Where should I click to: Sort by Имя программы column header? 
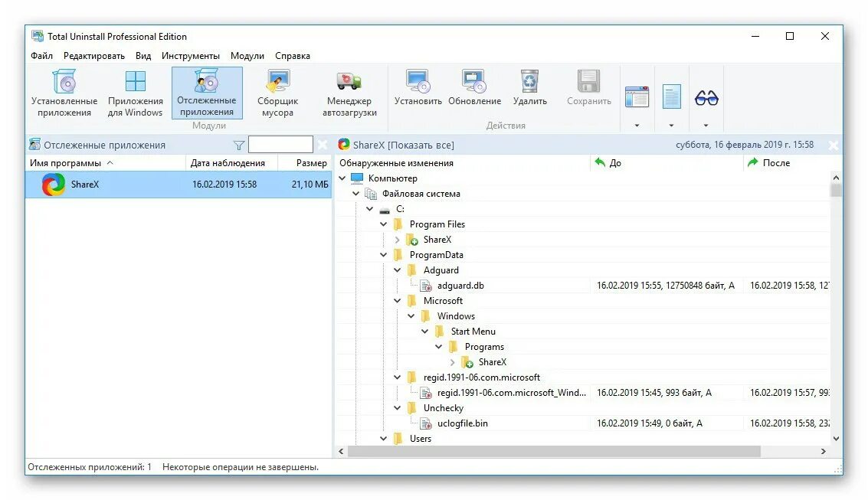(x=105, y=163)
